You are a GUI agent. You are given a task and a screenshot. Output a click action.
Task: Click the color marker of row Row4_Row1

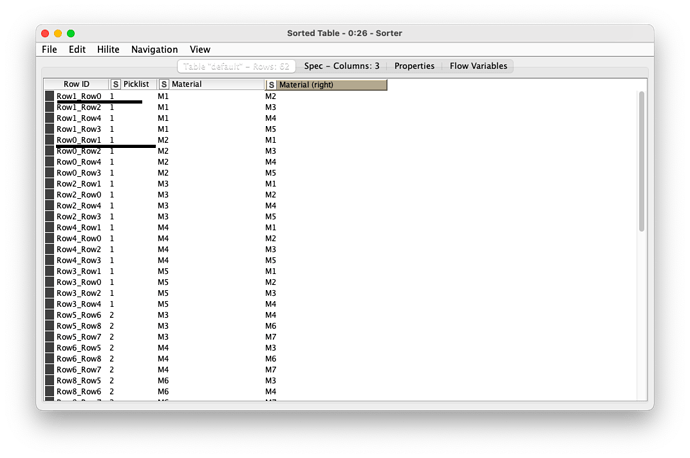point(49,227)
